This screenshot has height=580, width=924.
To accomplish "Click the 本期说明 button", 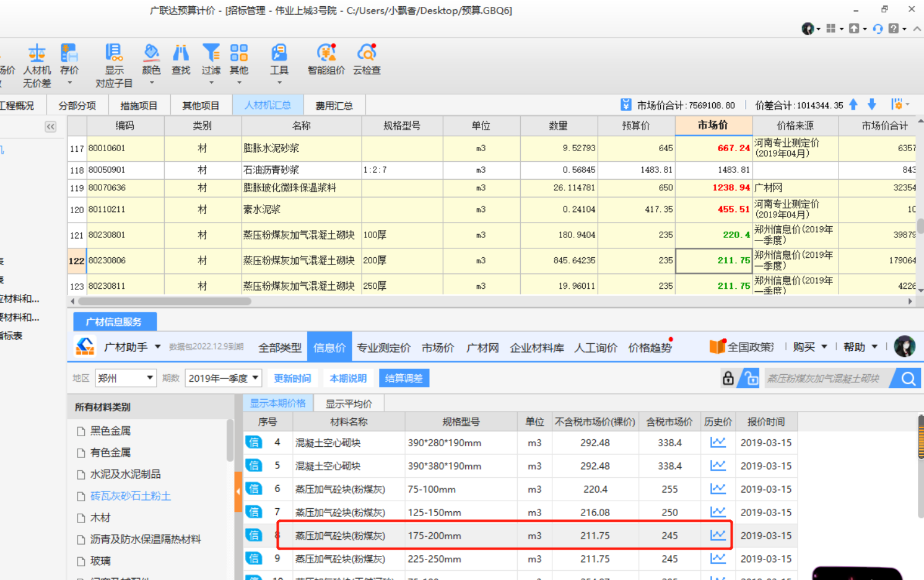I will tap(348, 378).
